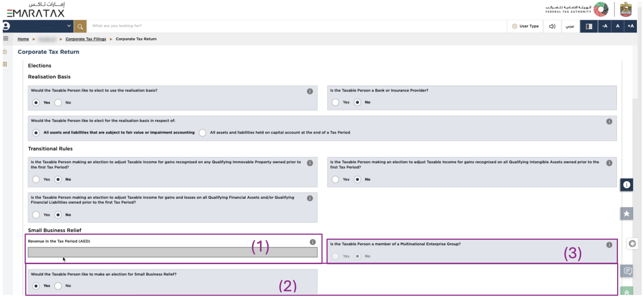This screenshot has width=644, height=298.
Task: Click the text-to-speech speaker icon
Action: (x=552, y=26)
